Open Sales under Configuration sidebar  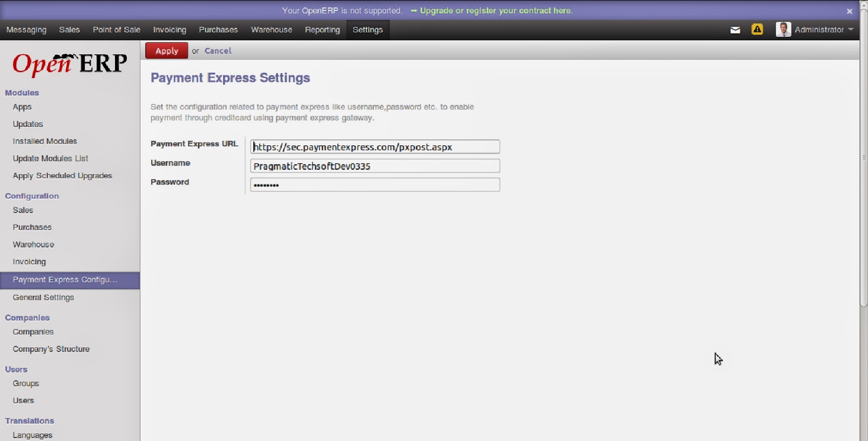[23, 210]
